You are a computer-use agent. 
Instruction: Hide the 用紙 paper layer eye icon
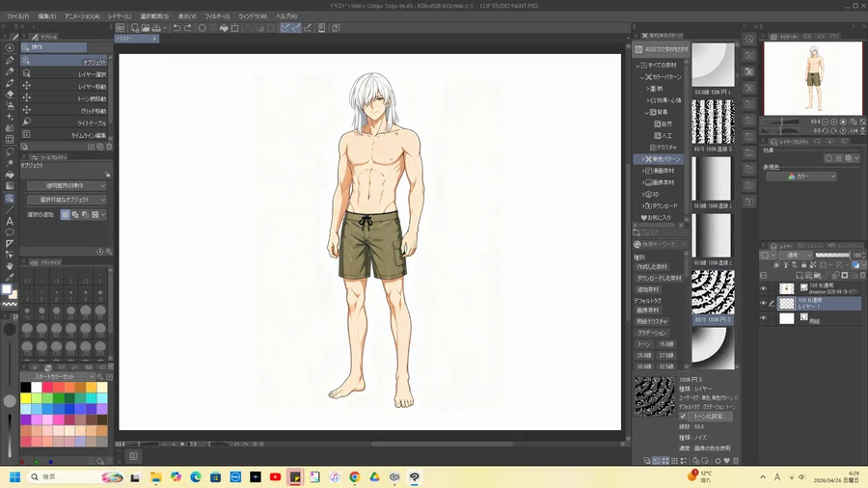[764, 318]
